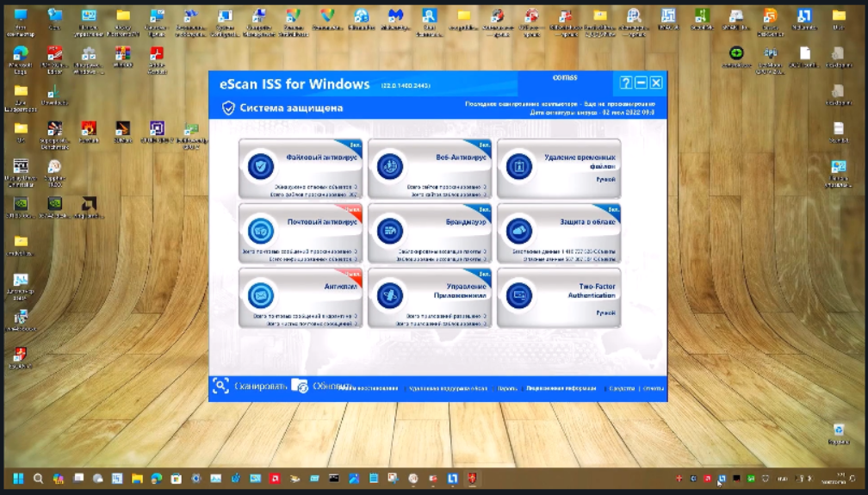Open the Веб-Антивирус module icon
Viewport: 868px width, 495px height.
tap(390, 166)
